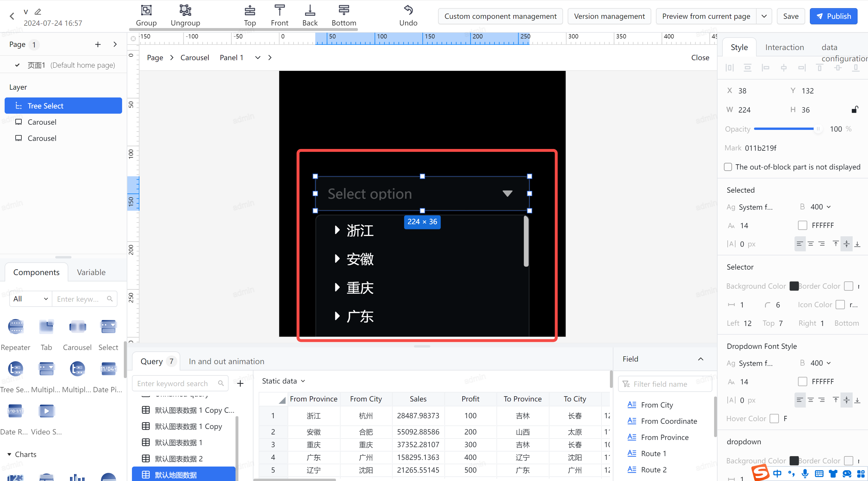Open the Style tab
The width and height of the screenshot is (868, 481).
pos(739,47)
